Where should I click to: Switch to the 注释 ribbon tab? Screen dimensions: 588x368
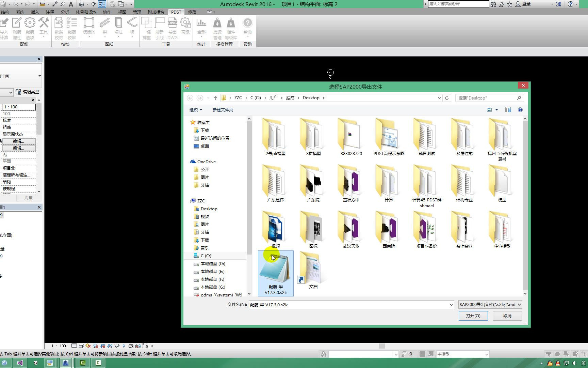(x=50, y=12)
